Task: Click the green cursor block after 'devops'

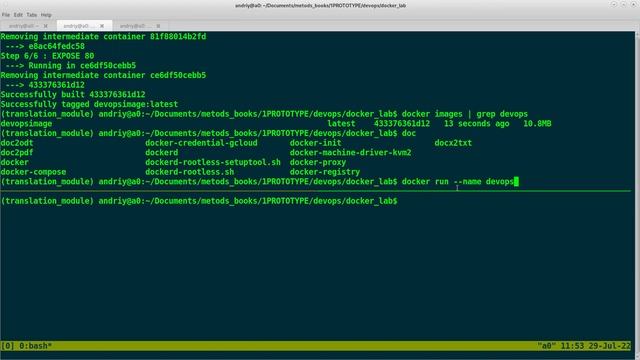Action: (x=516, y=182)
